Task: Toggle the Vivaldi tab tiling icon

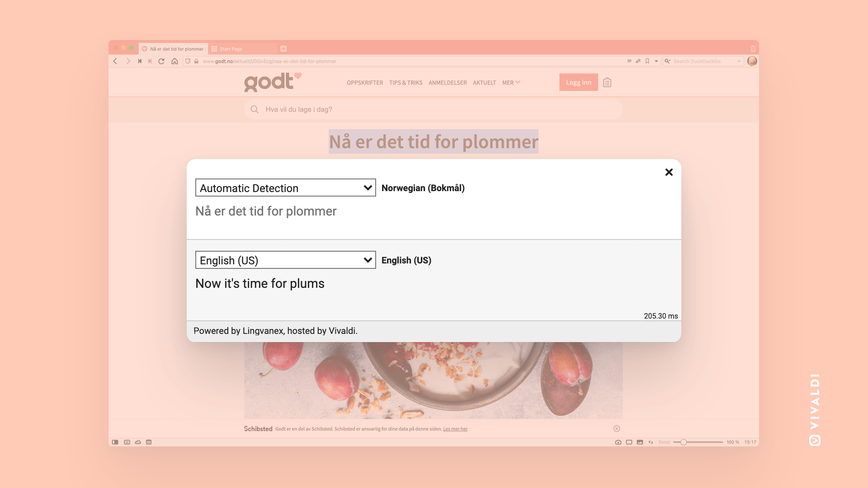Action: 127,442
